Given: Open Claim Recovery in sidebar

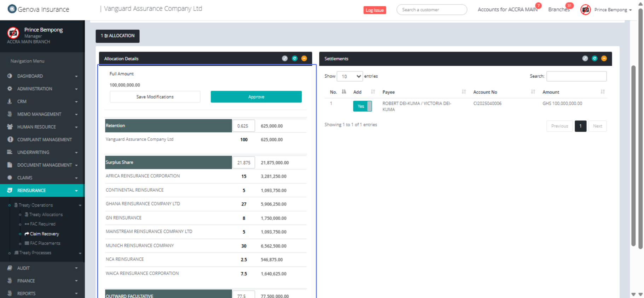Looking at the screenshot, I should pyautogui.click(x=44, y=234).
